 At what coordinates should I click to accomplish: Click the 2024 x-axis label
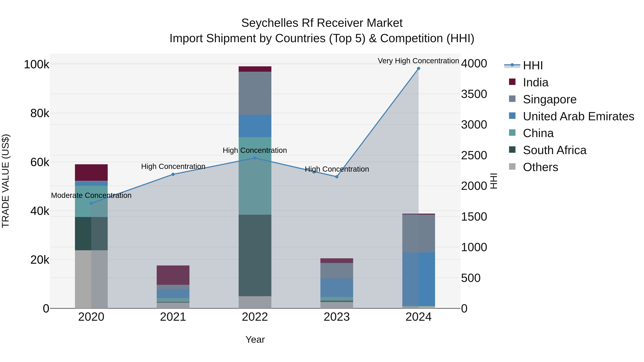(418, 317)
